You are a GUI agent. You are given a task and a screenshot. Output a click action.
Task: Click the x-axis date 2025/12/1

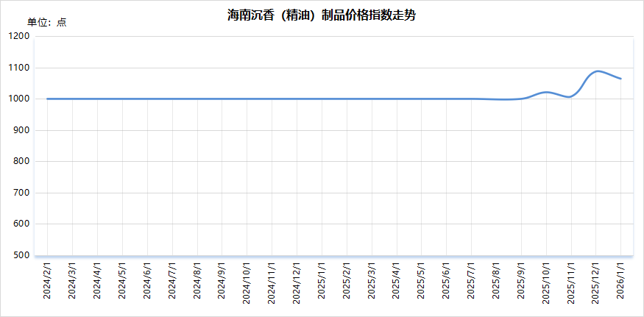click(596, 282)
